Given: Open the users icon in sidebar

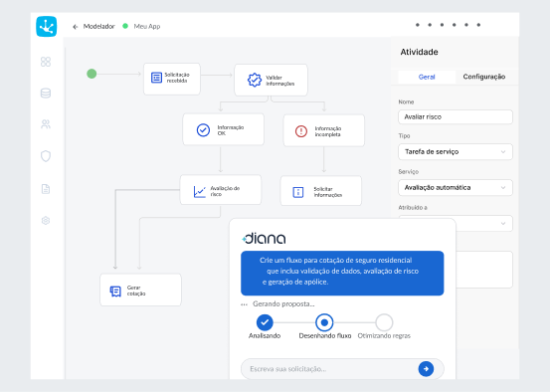Looking at the screenshot, I should point(46,124).
